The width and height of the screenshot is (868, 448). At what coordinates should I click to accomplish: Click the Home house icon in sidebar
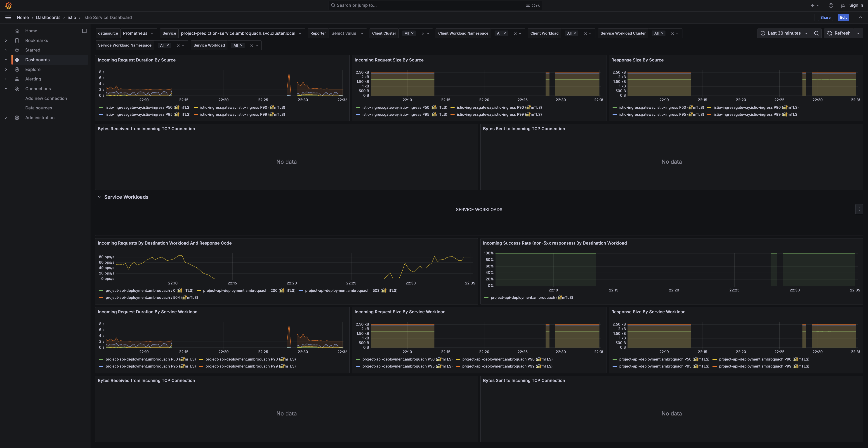coord(17,31)
